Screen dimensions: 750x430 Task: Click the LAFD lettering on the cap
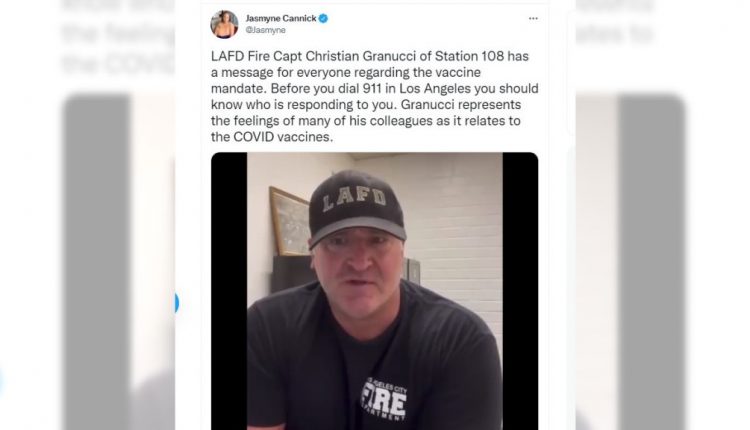354,198
